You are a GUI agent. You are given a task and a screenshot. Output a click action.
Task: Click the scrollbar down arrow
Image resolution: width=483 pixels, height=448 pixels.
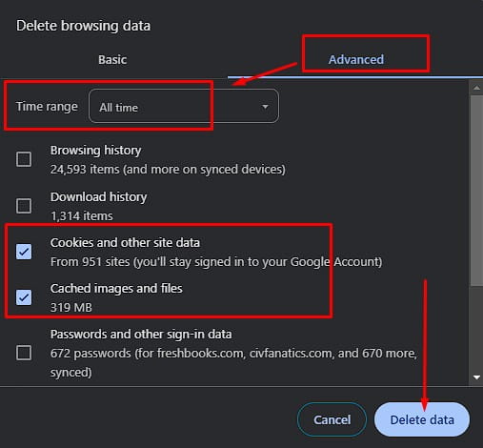(x=476, y=377)
